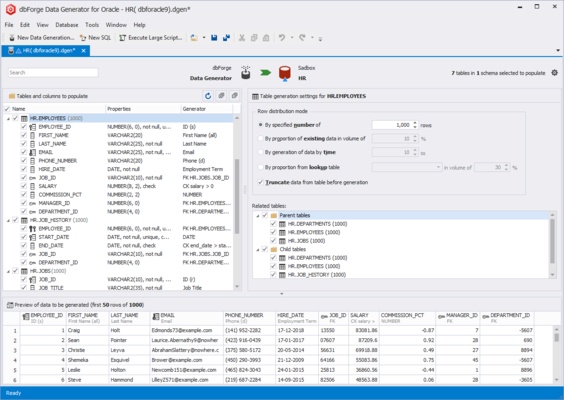Collapse the Parent tables node
This screenshot has height=400, width=564.
pyautogui.click(x=258, y=215)
